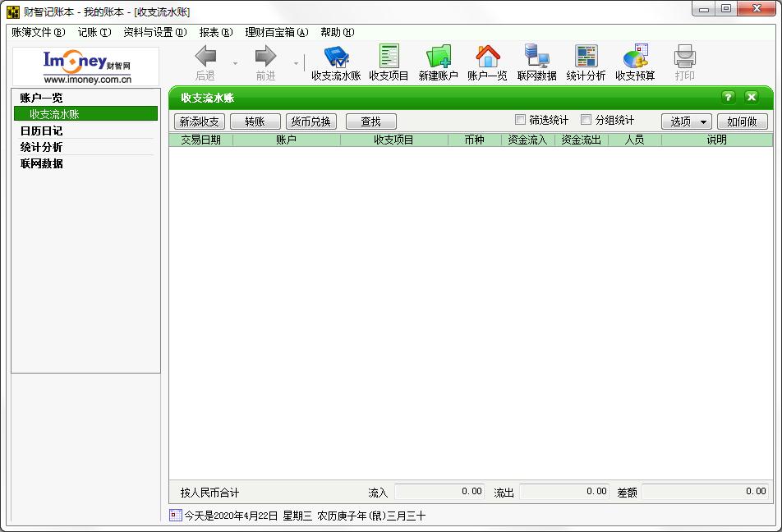Screen dimensions: 782x532
Task: Click the 流入 total field
Action: pyautogui.click(x=439, y=492)
